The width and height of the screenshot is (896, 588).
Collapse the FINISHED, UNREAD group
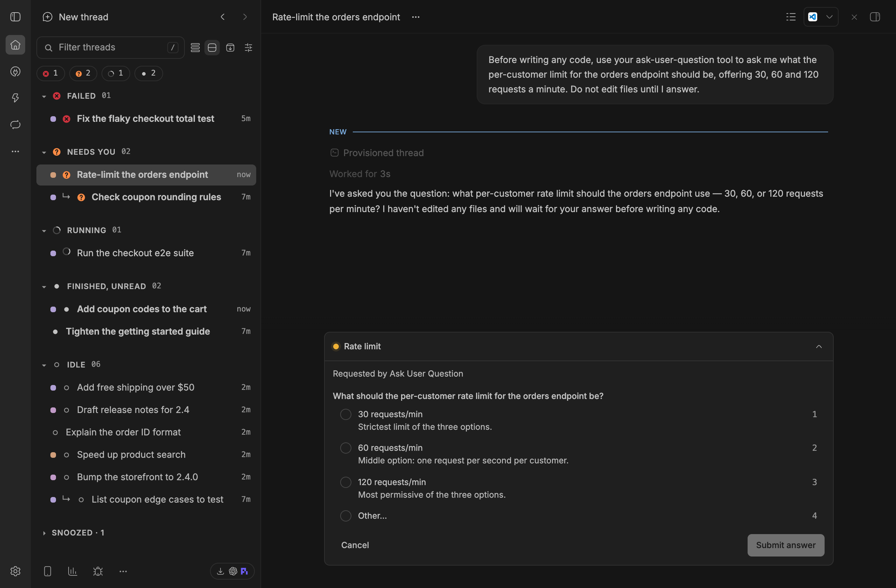click(x=44, y=286)
